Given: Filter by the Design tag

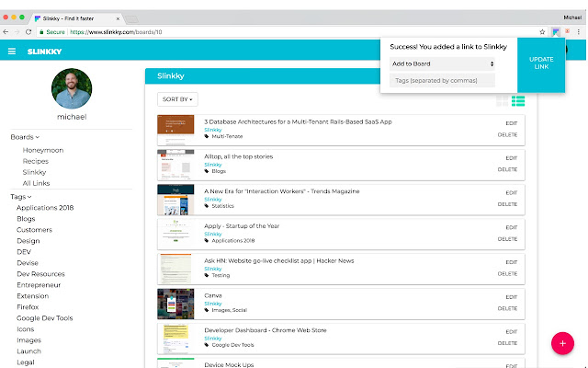Looking at the screenshot, I should [x=28, y=241].
